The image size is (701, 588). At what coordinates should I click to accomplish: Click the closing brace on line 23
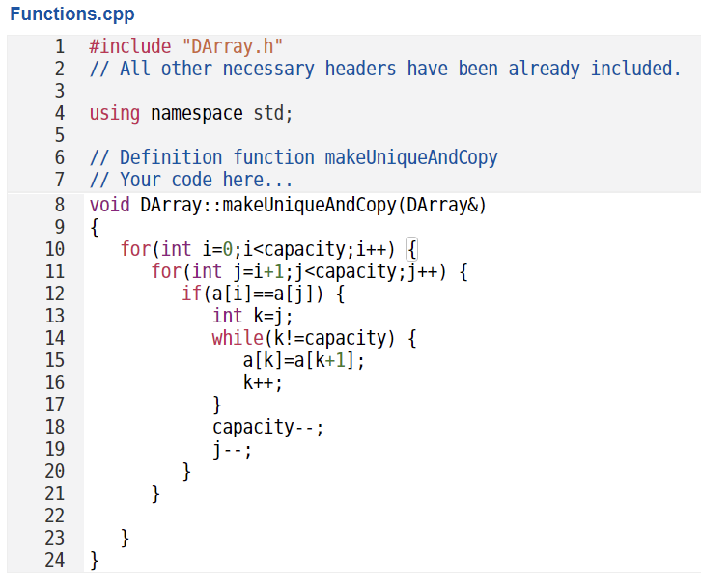pos(126,538)
